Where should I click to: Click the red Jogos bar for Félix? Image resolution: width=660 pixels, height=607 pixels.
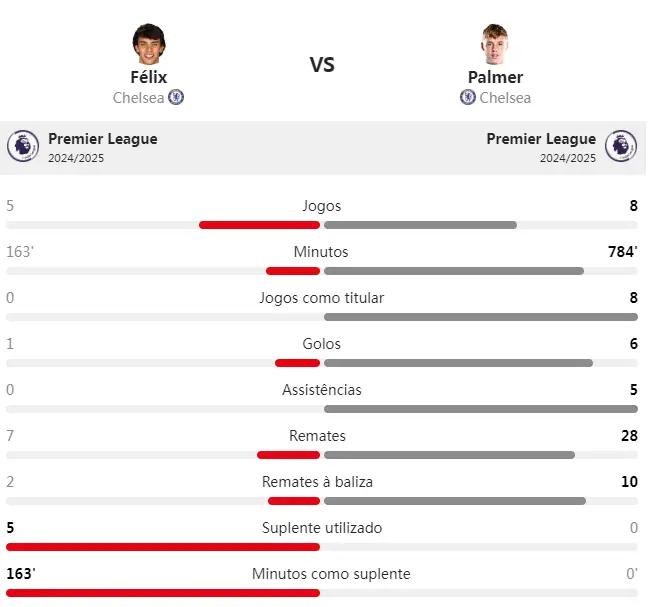click(259, 225)
